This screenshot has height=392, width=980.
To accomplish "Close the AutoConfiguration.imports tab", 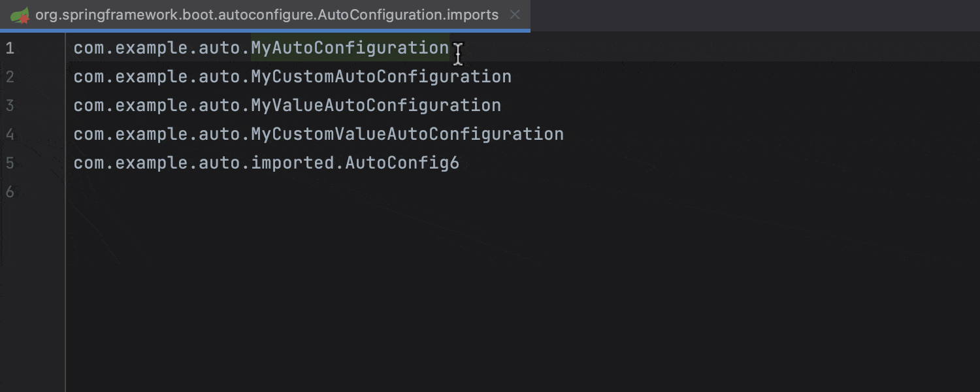I will coord(515,14).
